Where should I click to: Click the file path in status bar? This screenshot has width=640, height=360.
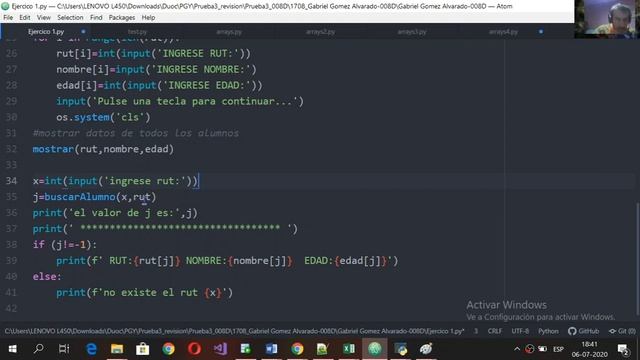click(x=234, y=331)
